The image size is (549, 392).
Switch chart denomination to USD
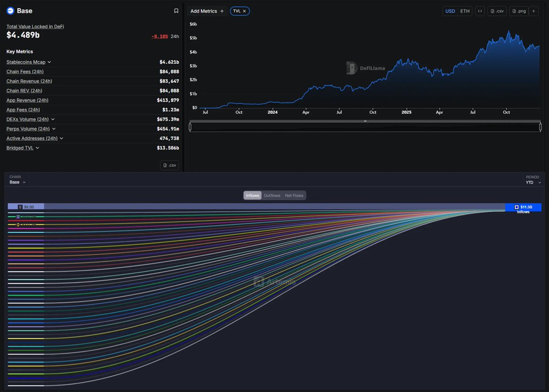pyautogui.click(x=450, y=11)
